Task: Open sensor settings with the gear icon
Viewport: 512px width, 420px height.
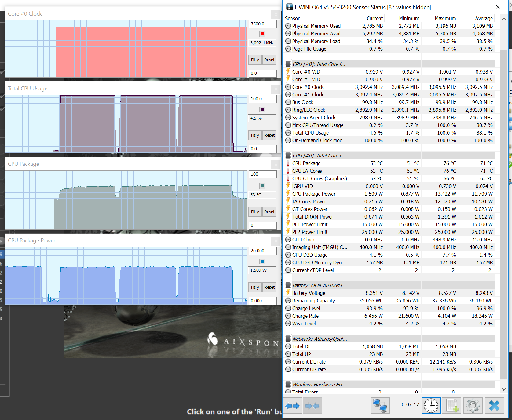Action: [x=473, y=406]
